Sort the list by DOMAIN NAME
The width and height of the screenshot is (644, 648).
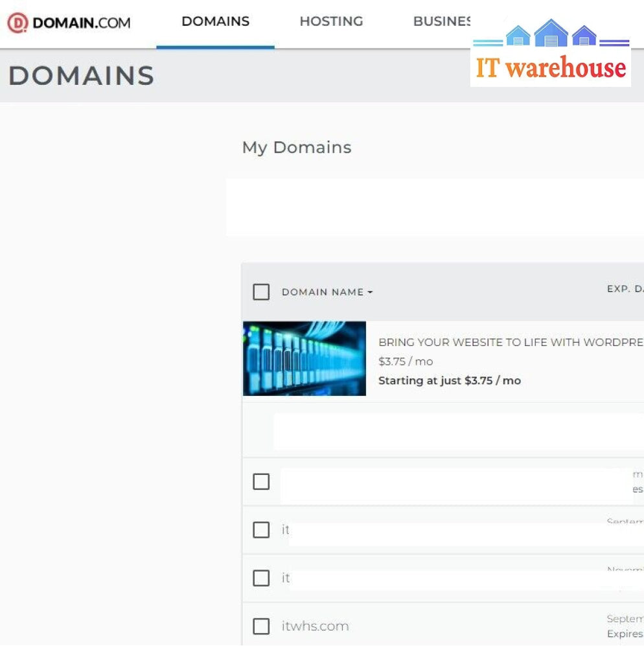tap(327, 292)
